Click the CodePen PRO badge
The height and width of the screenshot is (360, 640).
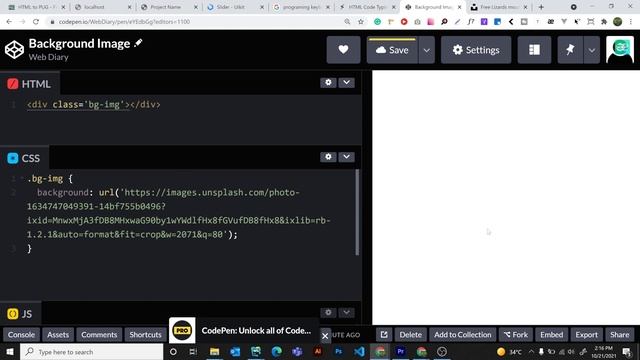point(182,330)
